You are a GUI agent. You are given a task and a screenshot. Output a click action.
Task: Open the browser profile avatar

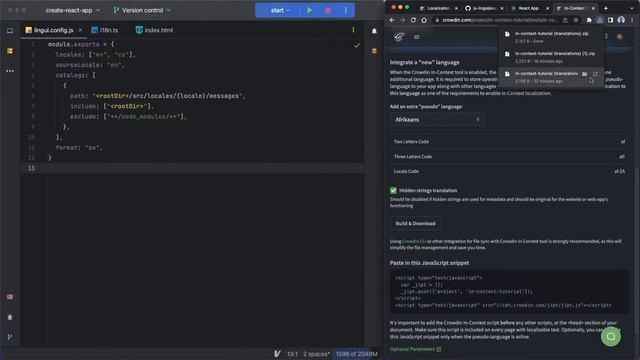click(621, 20)
